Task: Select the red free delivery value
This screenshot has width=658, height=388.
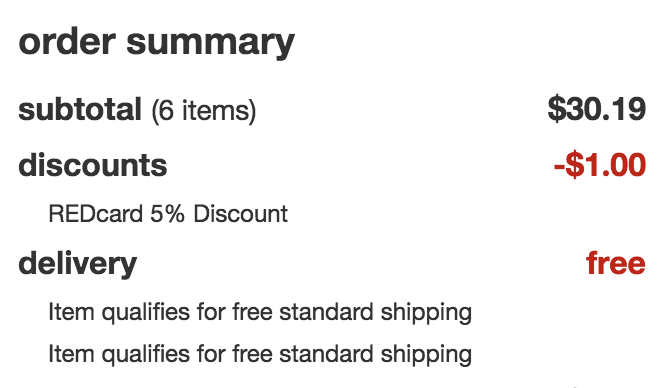Action: pos(616,263)
